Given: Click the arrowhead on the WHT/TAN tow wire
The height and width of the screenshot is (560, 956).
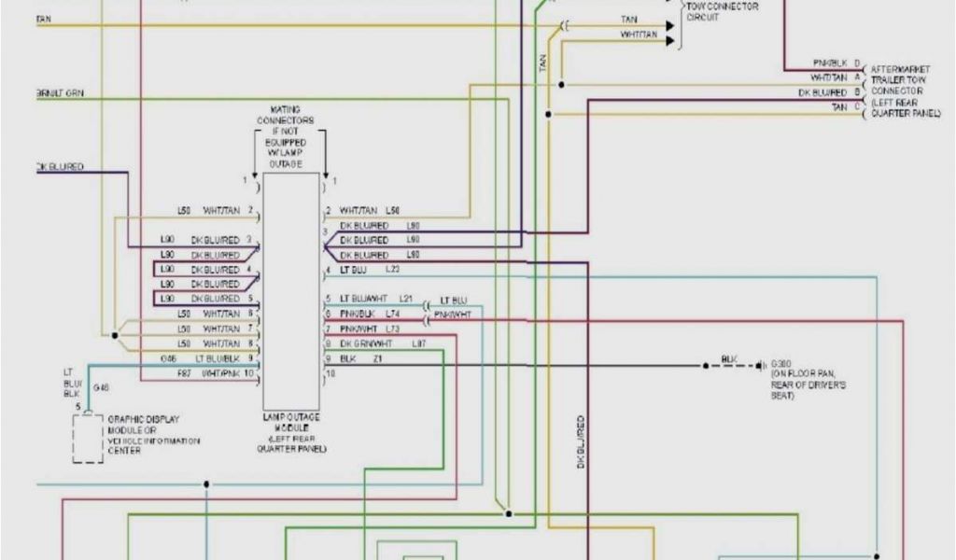Looking at the screenshot, I should pyautogui.click(x=668, y=40).
